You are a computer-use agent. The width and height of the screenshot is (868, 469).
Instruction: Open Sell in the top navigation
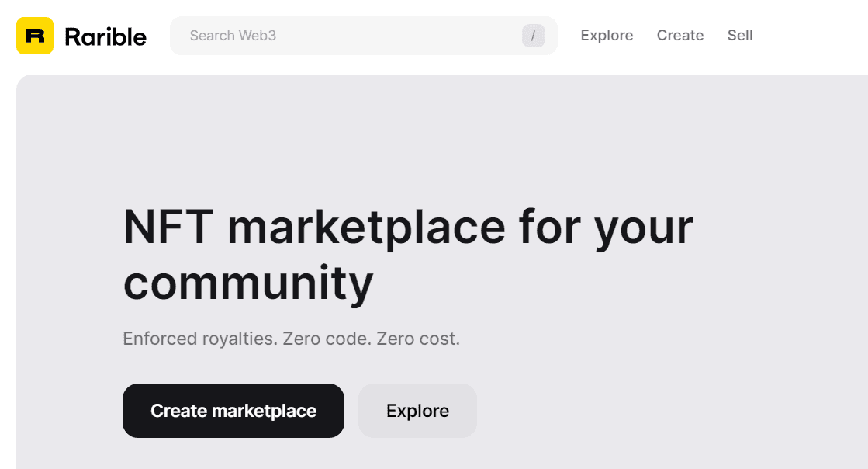click(740, 36)
